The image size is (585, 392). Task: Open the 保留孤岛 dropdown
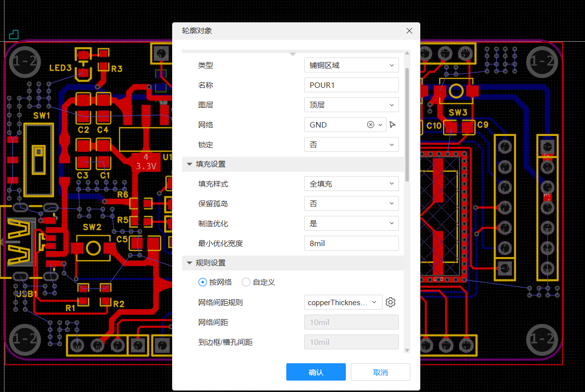click(x=351, y=203)
